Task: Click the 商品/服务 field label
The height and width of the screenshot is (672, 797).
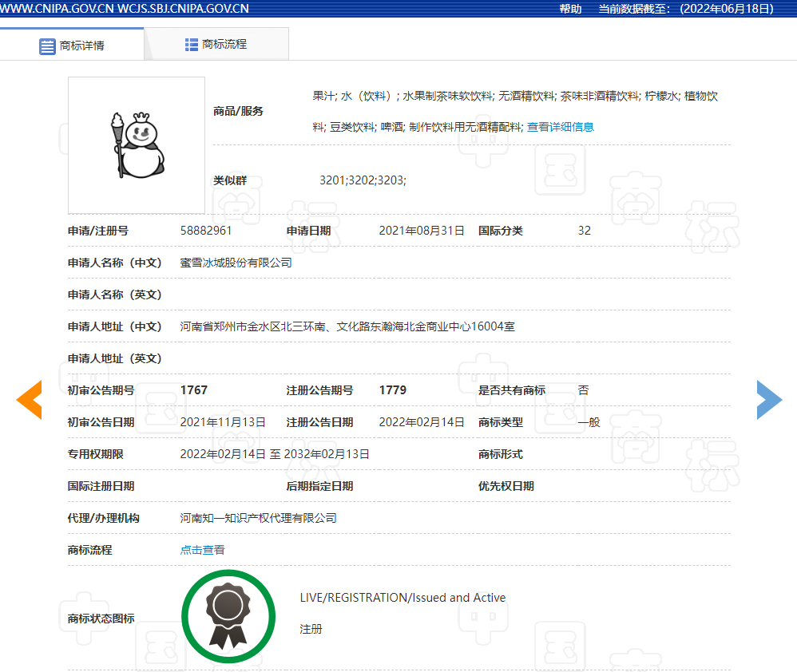Action: (x=238, y=111)
